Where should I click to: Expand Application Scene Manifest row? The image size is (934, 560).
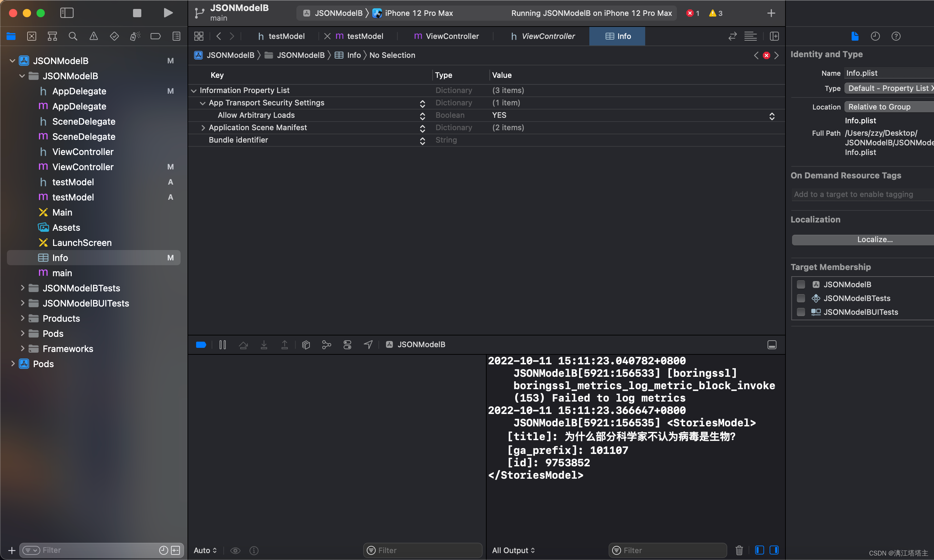pos(203,127)
